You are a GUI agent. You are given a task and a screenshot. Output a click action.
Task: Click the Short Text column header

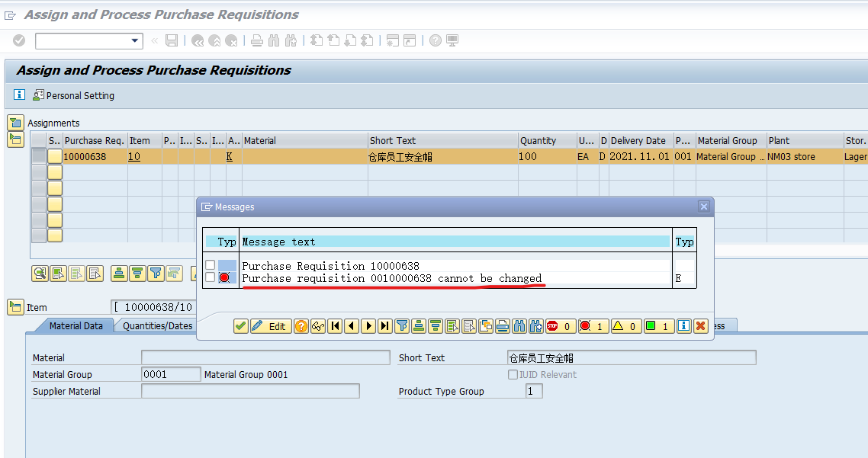pos(442,140)
